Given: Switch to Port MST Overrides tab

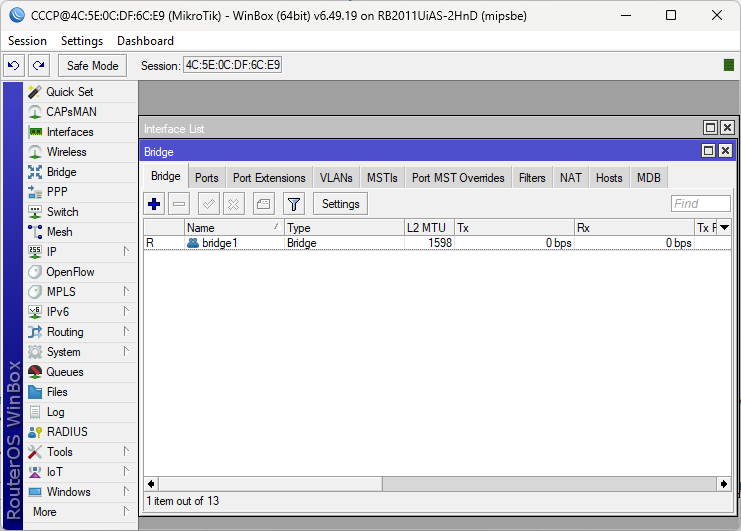Looking at the screenshot, I should pos(458,178).
